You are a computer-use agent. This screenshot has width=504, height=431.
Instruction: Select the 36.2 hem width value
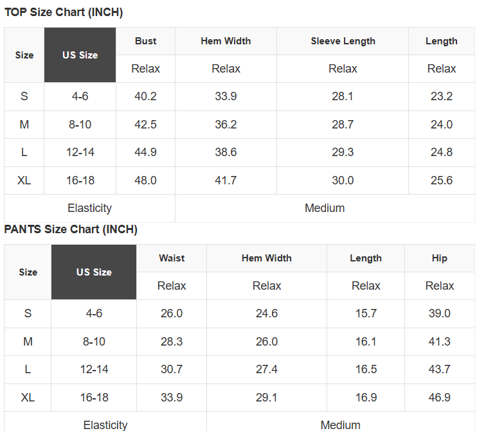[226, 125]
